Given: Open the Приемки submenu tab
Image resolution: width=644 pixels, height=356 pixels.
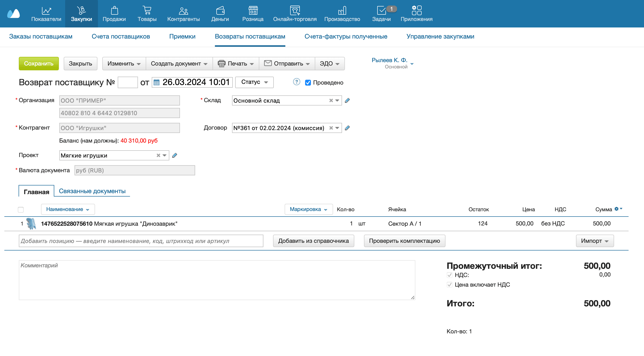Looking at the screenshot, I should point(182,36).
